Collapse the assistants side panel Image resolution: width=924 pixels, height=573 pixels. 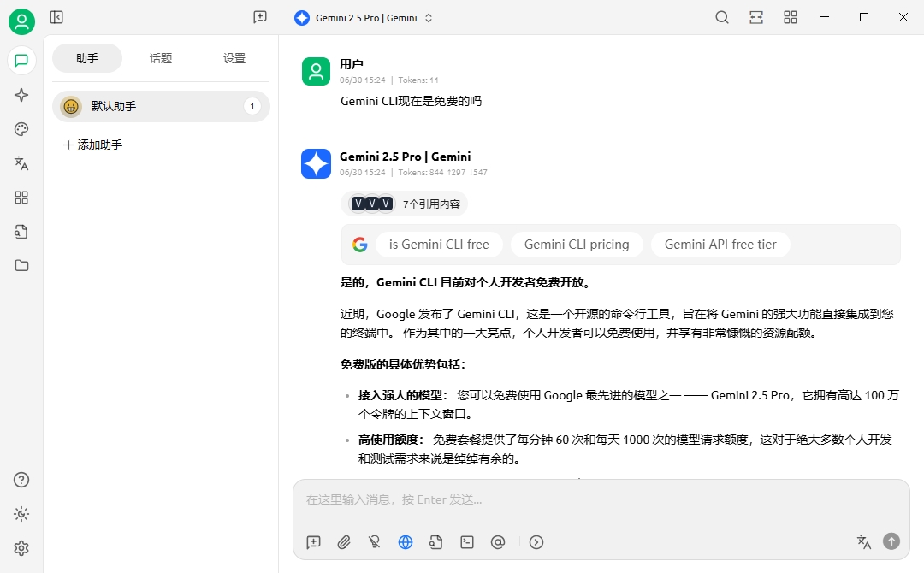pyautogui.click(x=56, y=17)
